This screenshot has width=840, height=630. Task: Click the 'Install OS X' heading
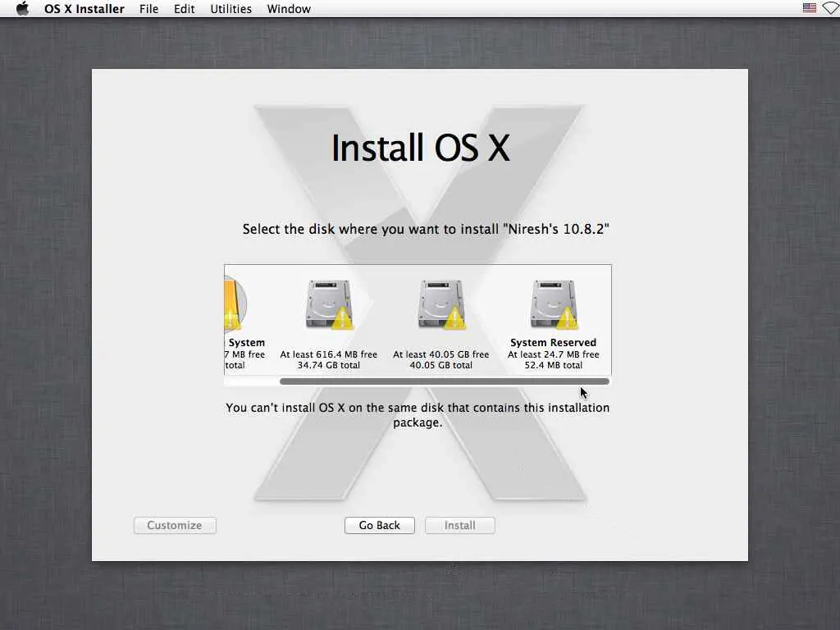pyautogui.click(x=421, y=148)
